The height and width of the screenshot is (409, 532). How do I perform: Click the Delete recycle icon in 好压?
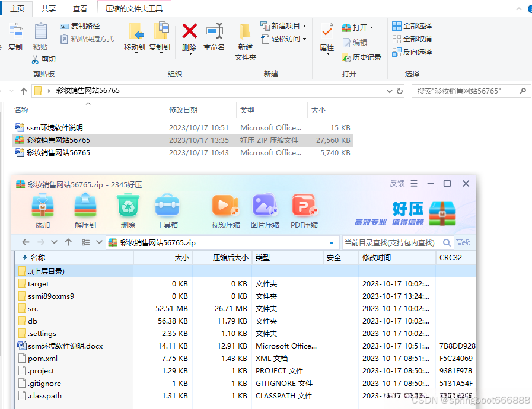coord(128,206)
